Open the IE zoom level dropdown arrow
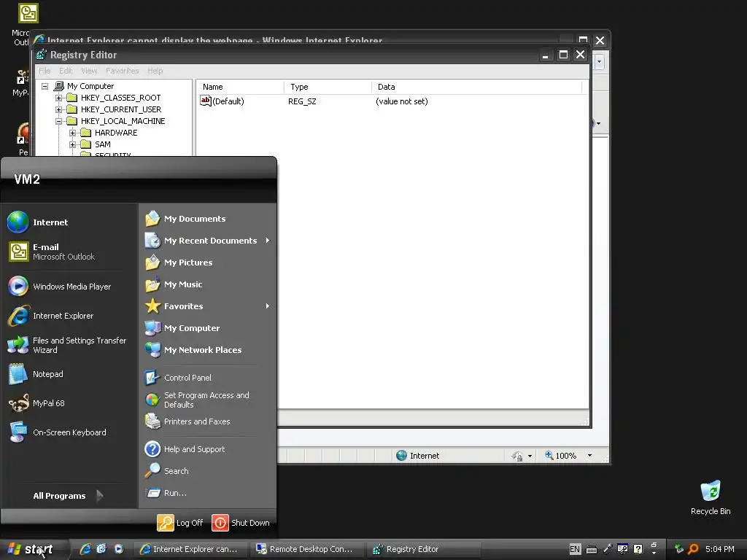This screenshot has width=747, height=560. 589,456
